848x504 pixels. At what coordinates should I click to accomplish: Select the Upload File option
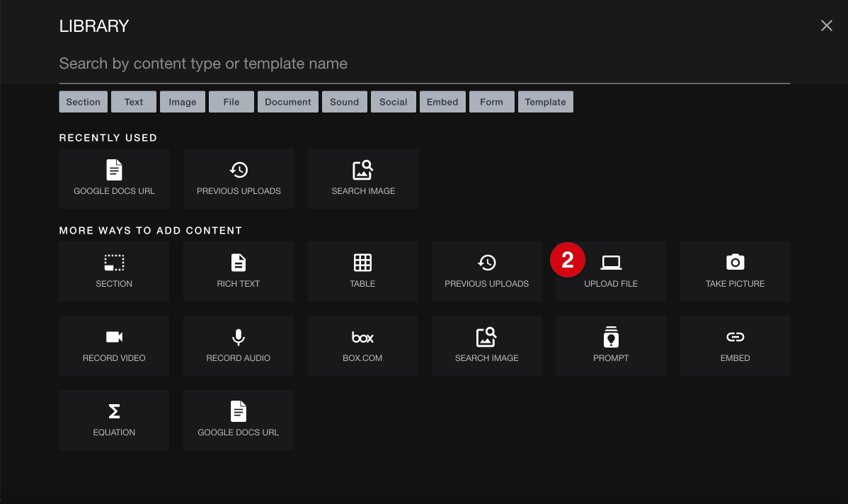point(611,272)
